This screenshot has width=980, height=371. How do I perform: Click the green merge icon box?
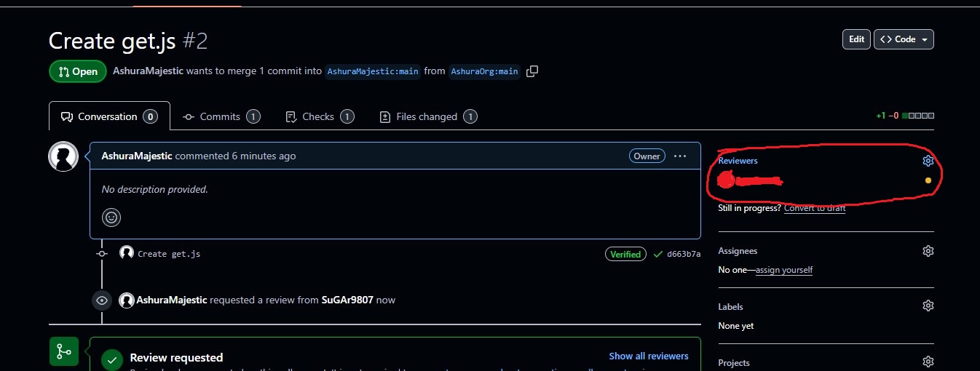coord(63,351)
